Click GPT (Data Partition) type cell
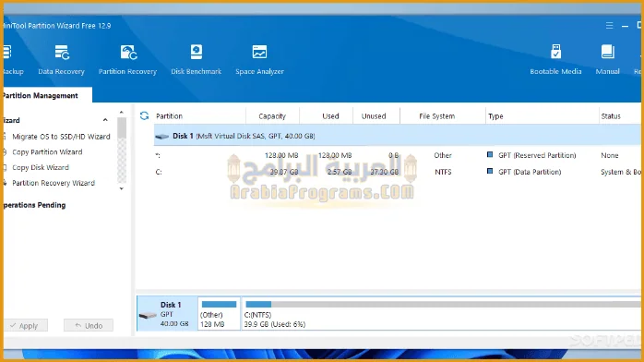This screenshot has height=362, width=644. tap(530, 172)
